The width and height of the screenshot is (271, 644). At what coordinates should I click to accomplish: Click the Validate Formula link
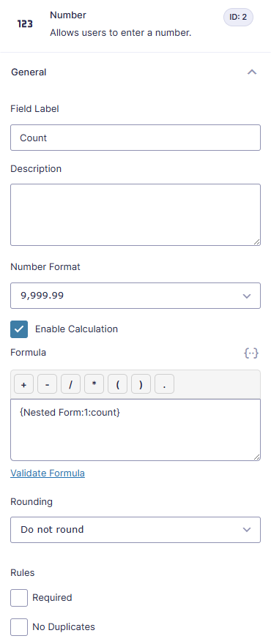[x=48, y=473]
